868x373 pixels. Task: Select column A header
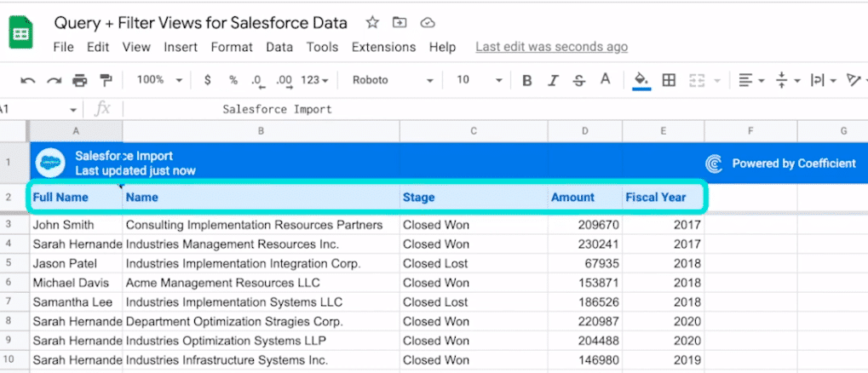pos(76,131)
